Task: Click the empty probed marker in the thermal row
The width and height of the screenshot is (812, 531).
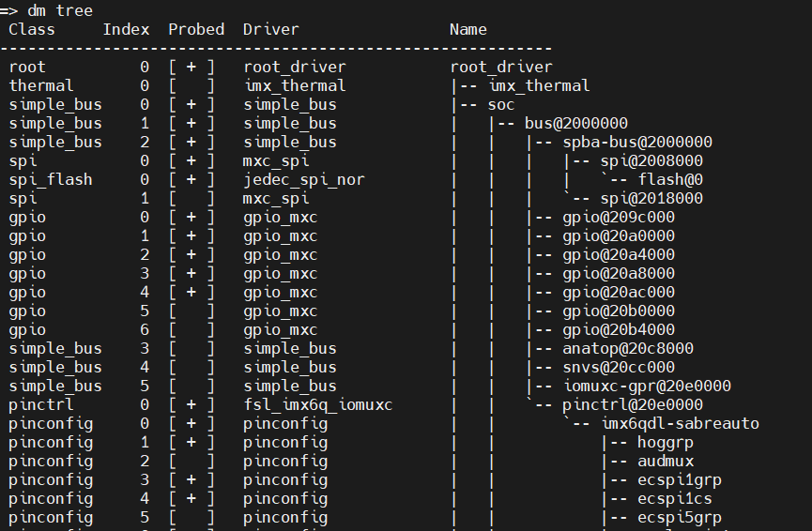Action: coord(192,86)
